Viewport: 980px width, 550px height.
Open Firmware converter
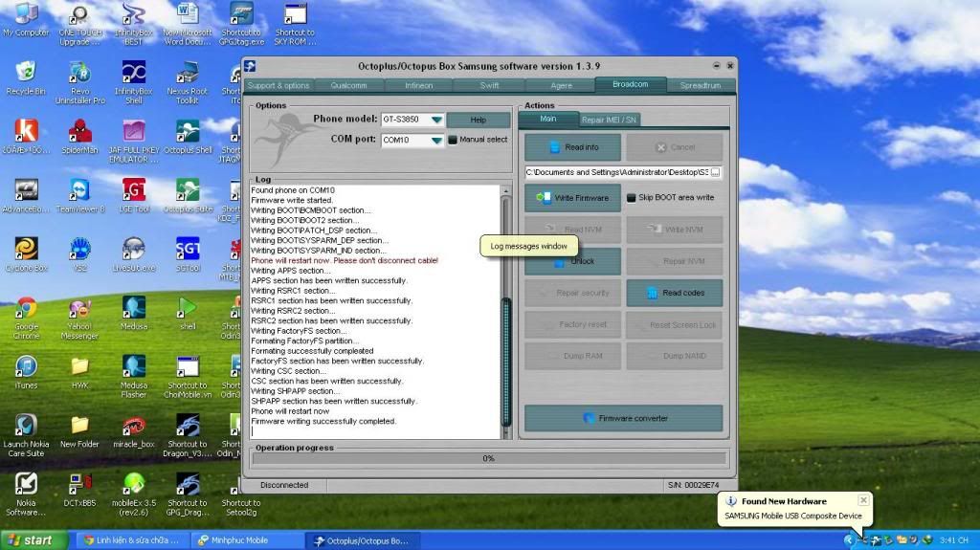coord(623,418)
